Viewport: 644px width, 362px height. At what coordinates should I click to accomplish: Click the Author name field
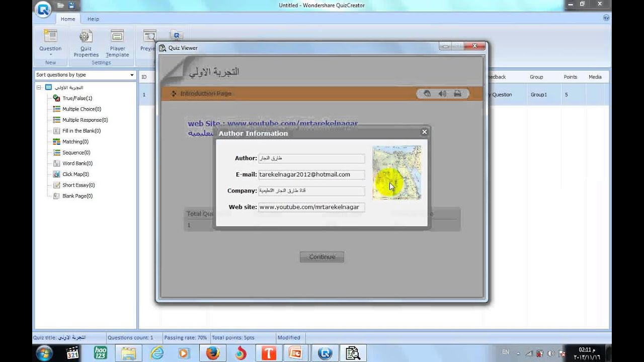[x=311, y=158]
